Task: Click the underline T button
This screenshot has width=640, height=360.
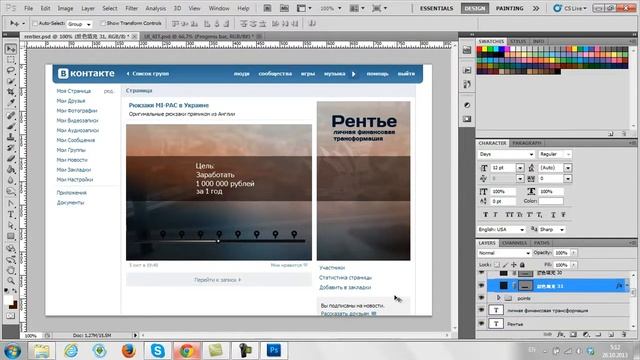Action: 553,214
